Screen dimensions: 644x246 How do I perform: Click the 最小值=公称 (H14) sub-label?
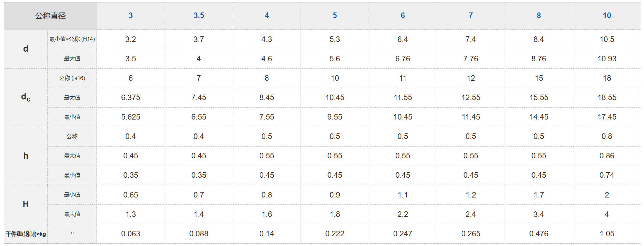click(72, 39)
